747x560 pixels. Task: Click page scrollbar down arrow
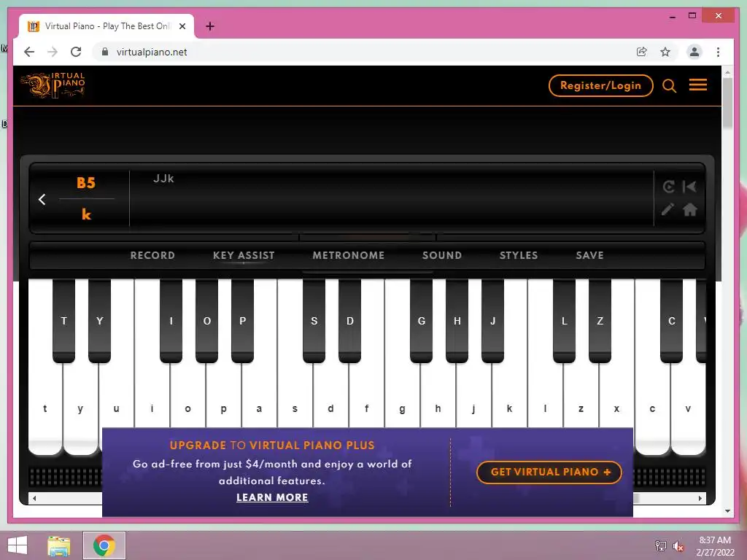pos(727,511)
